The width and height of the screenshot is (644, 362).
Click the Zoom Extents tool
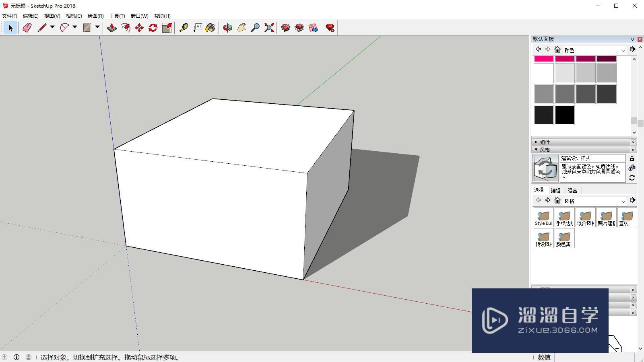(269, 28)
